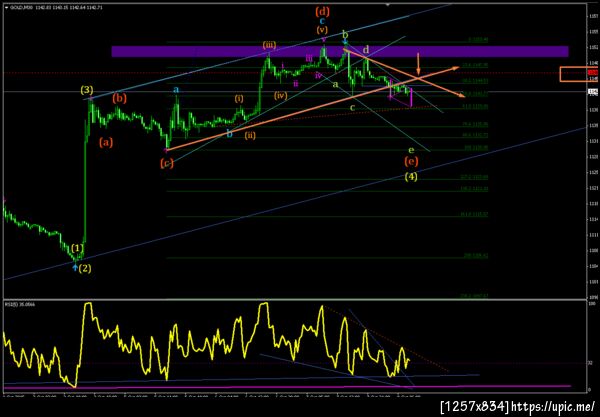
Task: Select the orange (c) wave label
Action: pyautogui.click(x=167, y=163)
